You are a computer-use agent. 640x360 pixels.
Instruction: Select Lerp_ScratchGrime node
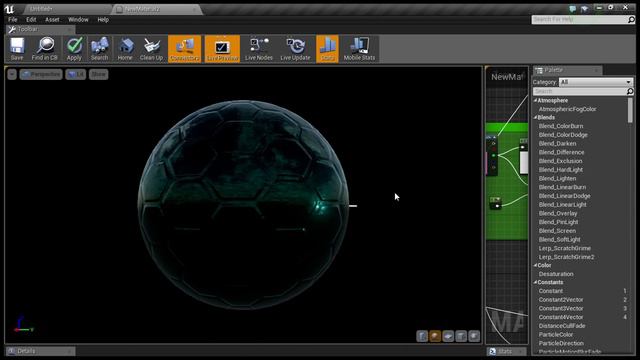click(564, 248)
